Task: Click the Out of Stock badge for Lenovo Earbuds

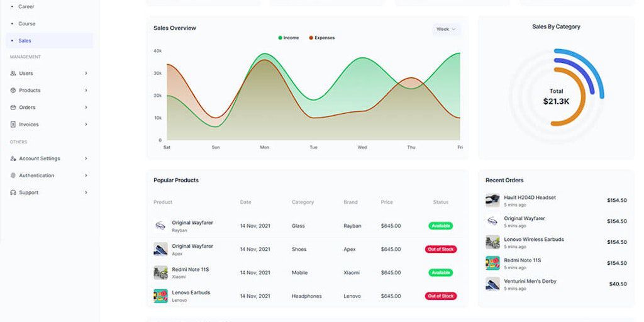Action: (441, 296)
